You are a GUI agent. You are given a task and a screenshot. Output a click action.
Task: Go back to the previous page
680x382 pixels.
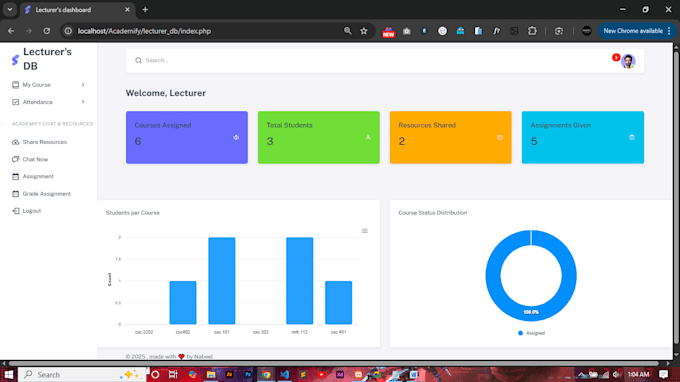(11, 31)
